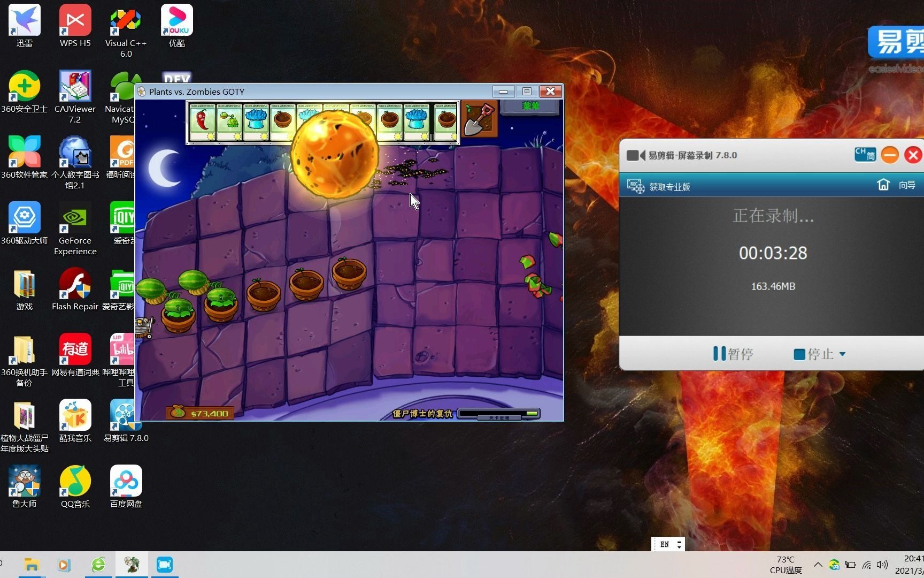The image size is (924, 578).
Task: Collect the large glowing sun
Action: 335,154
